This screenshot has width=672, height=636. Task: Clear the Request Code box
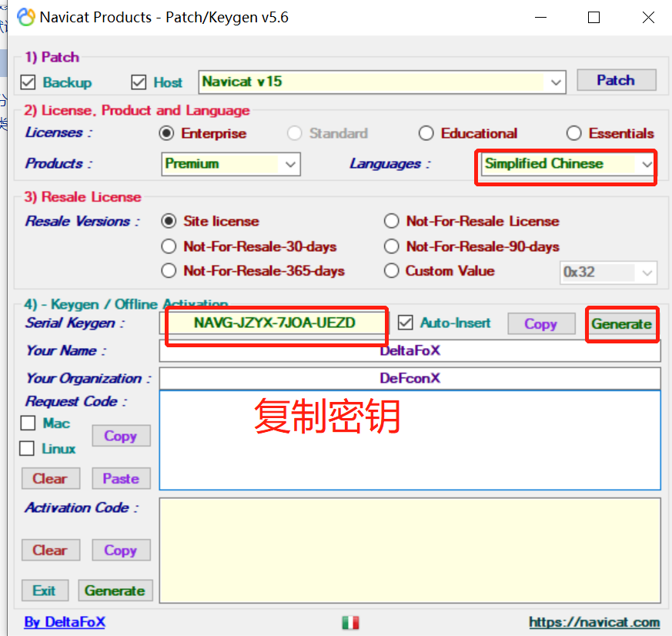tap(51, 478)
